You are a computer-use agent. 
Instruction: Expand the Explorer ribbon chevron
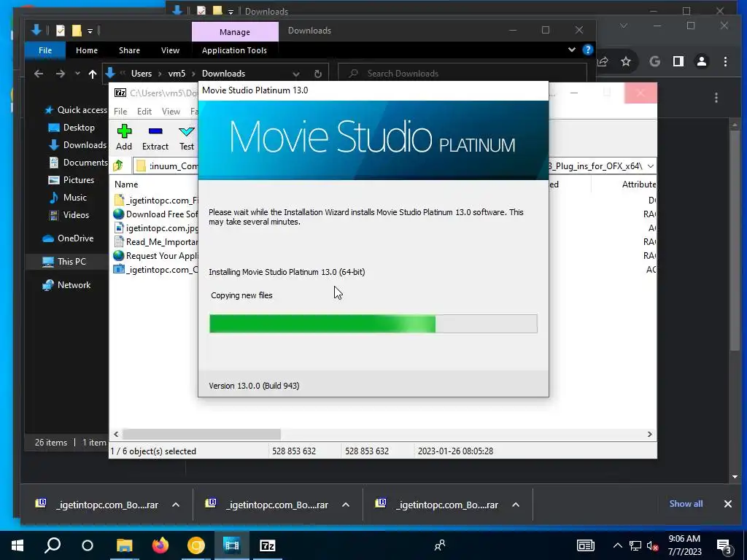[x=572, y=50]
